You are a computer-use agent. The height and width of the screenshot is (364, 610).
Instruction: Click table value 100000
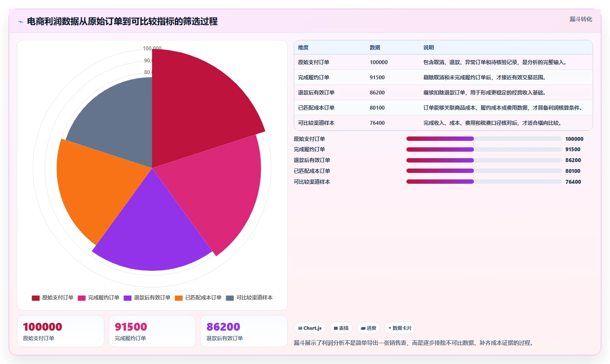tap(379, 62)
